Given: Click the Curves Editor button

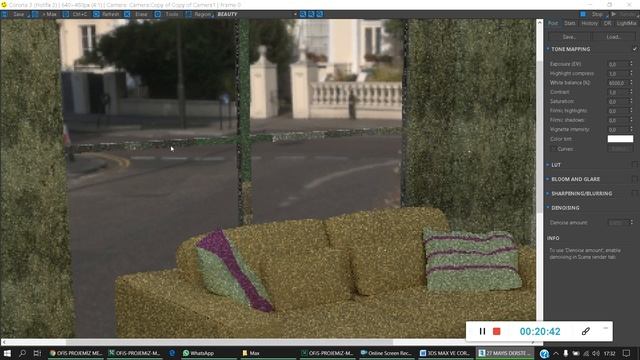Looking at the screenshot, I should coord(620,149).
